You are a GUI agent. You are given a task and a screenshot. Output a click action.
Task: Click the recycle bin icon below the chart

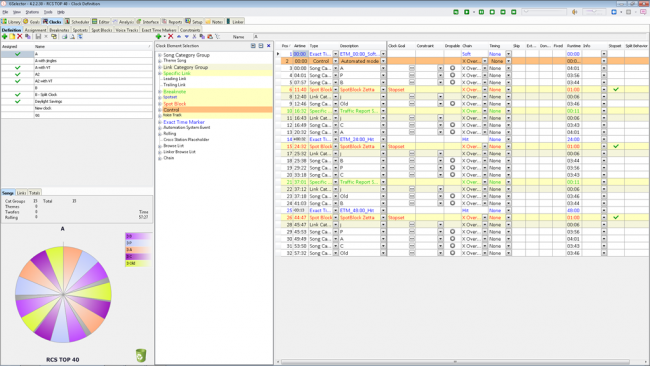[141, 355]
